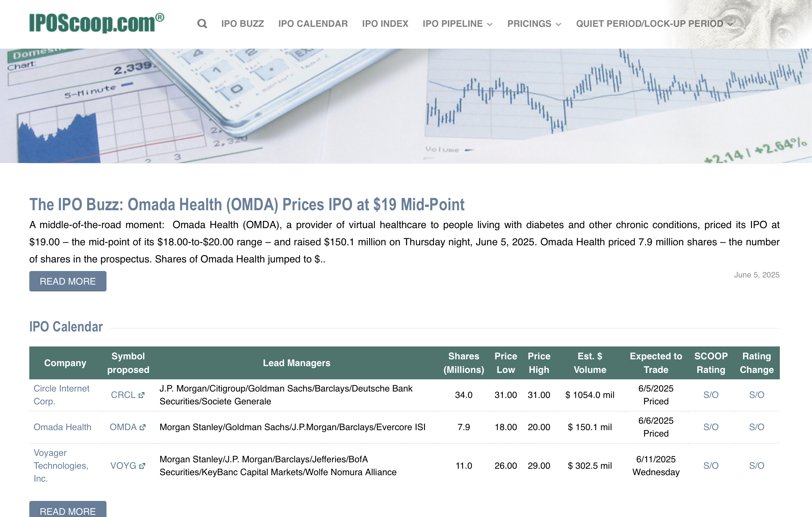This screenshot has width=812, height=517.
Task: Click the Rating Change column header
Action: (757, 363)
